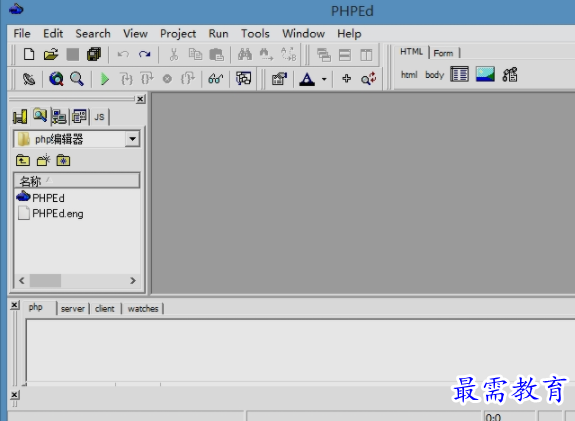
Task: Open the Window menu
Action: tap(304, 33)
